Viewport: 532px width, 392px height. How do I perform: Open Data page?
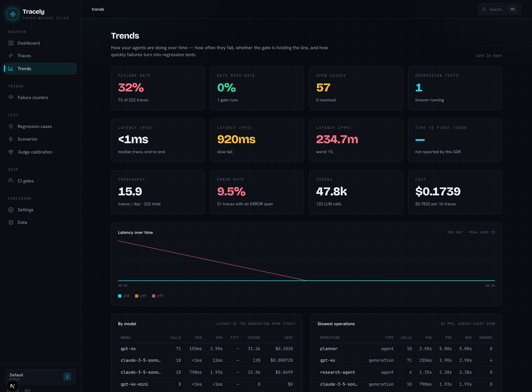click(40, 222)
